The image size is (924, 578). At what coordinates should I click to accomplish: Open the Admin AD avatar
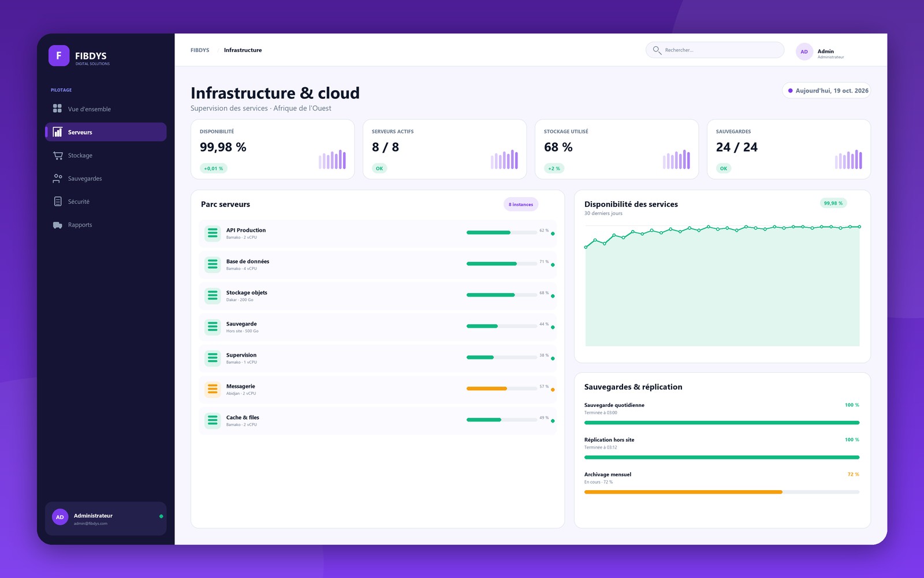click(x=804, y=51)
